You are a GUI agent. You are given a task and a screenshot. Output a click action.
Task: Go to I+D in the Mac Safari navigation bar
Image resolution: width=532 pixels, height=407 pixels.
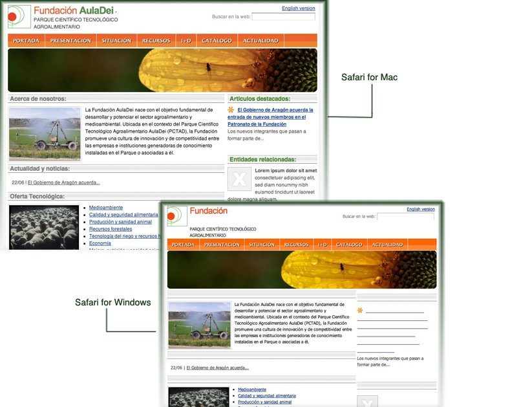pyautogui.click(x=186, y=40)
